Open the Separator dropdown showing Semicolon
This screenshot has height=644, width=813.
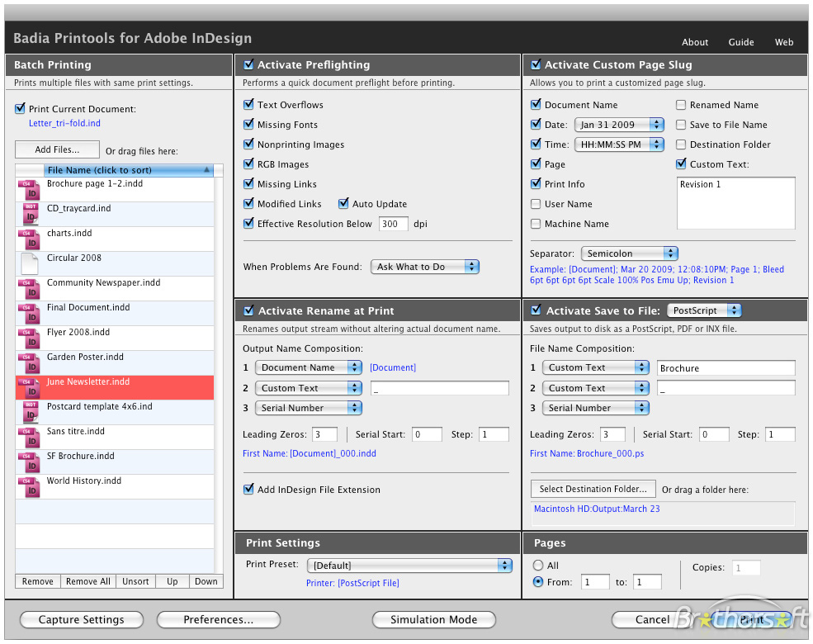click(x=630, y=253)
